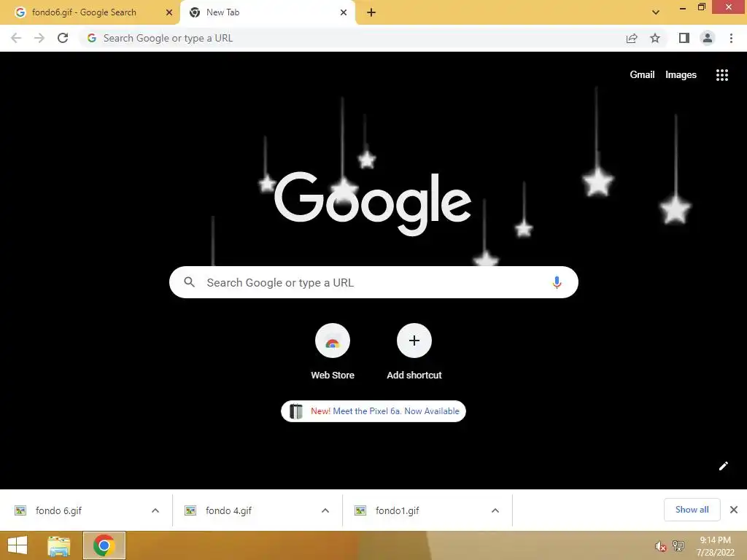Bookmark this tab with star icon
This screenshot has width=747, height=560.
click(655, 38)
